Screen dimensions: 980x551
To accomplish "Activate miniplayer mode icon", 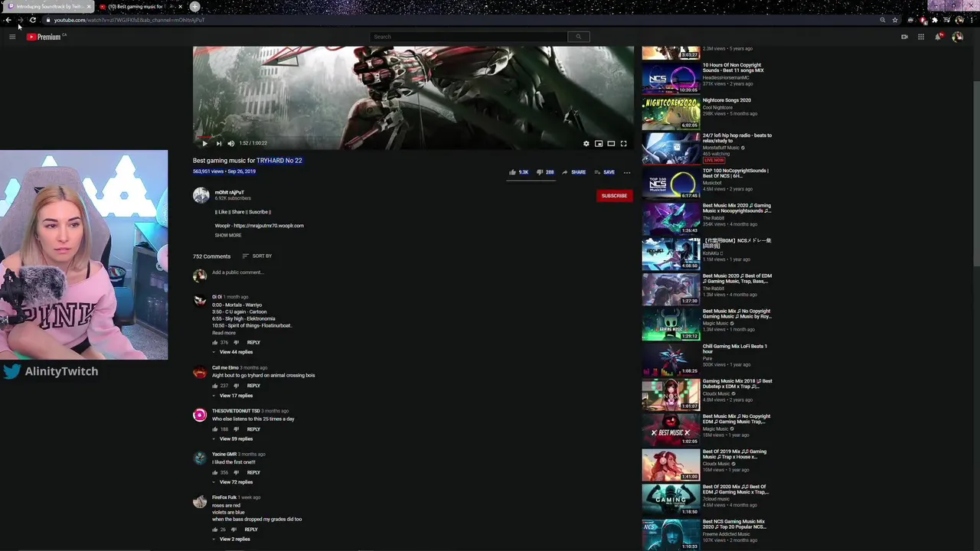I will click(599, 143).
